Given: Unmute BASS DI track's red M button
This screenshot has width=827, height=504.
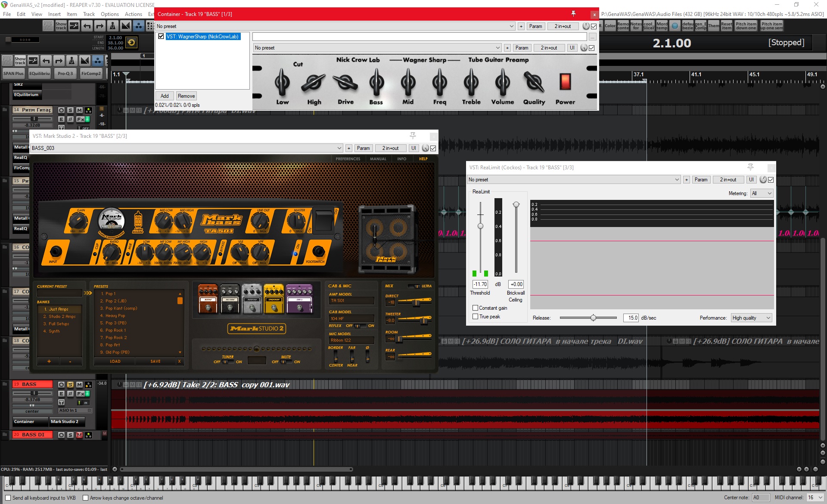Looking at the screenshot, I should (x=79, y=435).
